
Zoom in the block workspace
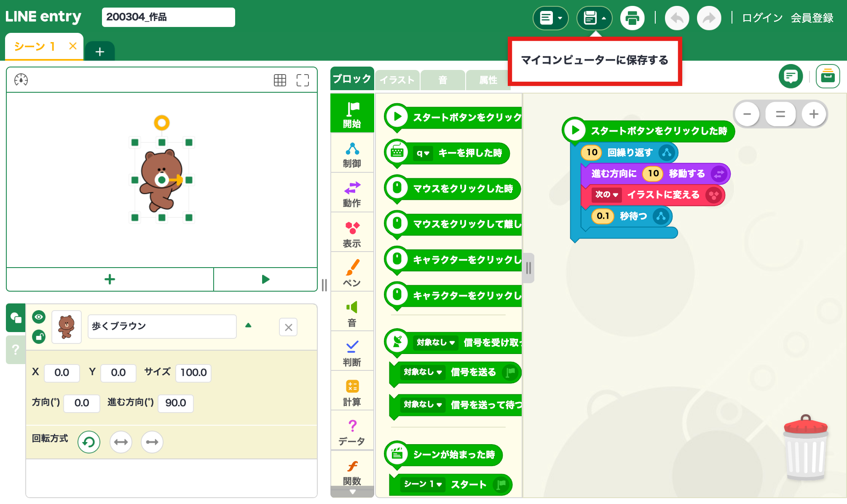814,114
